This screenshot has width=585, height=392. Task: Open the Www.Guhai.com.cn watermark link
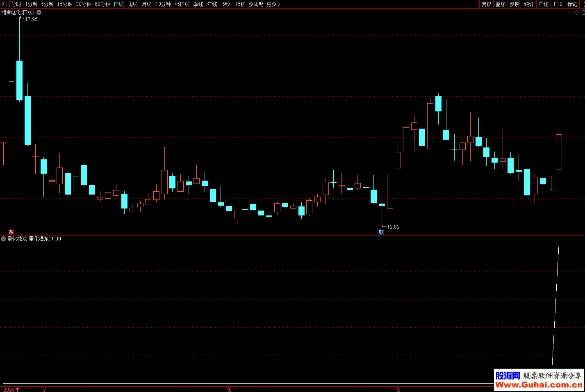539,385
